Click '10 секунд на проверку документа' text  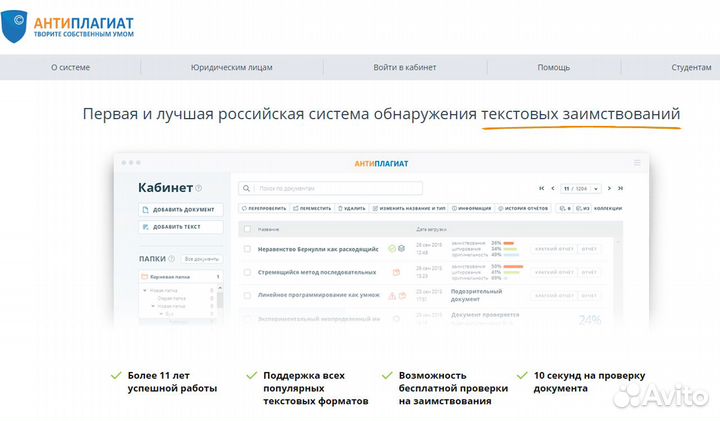click(x=589, y=382)
